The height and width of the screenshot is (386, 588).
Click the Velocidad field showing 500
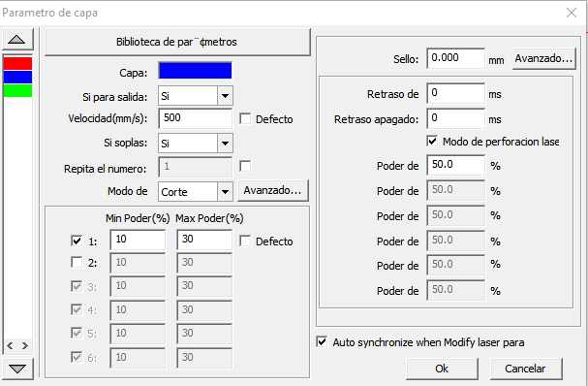196,118
